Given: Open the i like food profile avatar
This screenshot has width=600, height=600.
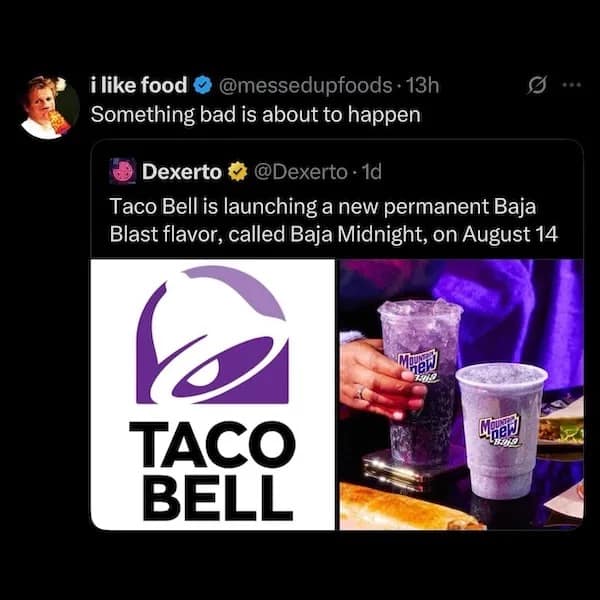Looking at the screenshot, I should pos(49,108).
